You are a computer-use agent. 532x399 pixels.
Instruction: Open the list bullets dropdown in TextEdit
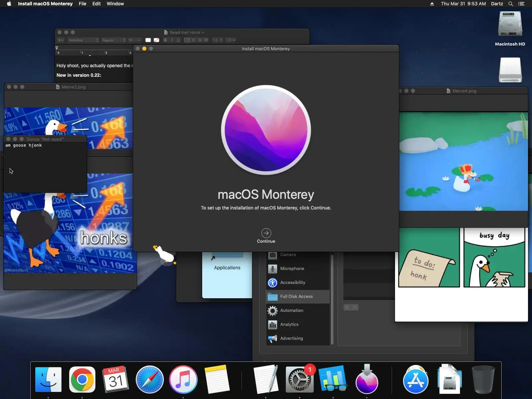[x=231, y=40]
